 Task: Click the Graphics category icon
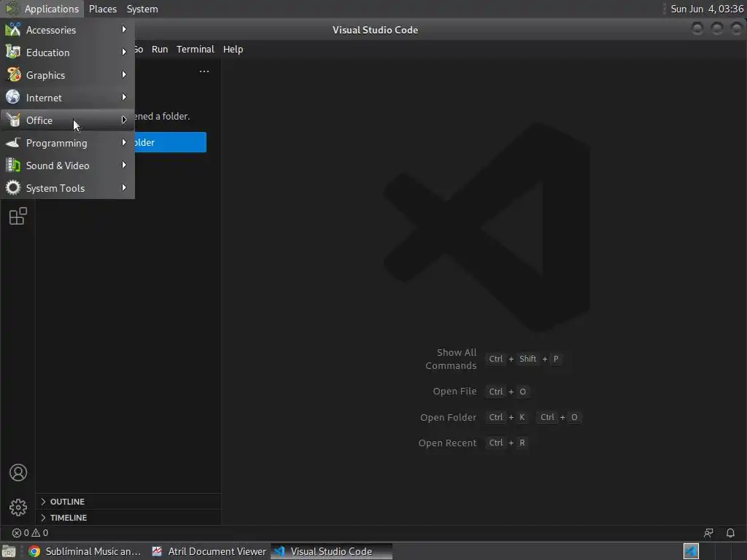click(x=13, y=75)
